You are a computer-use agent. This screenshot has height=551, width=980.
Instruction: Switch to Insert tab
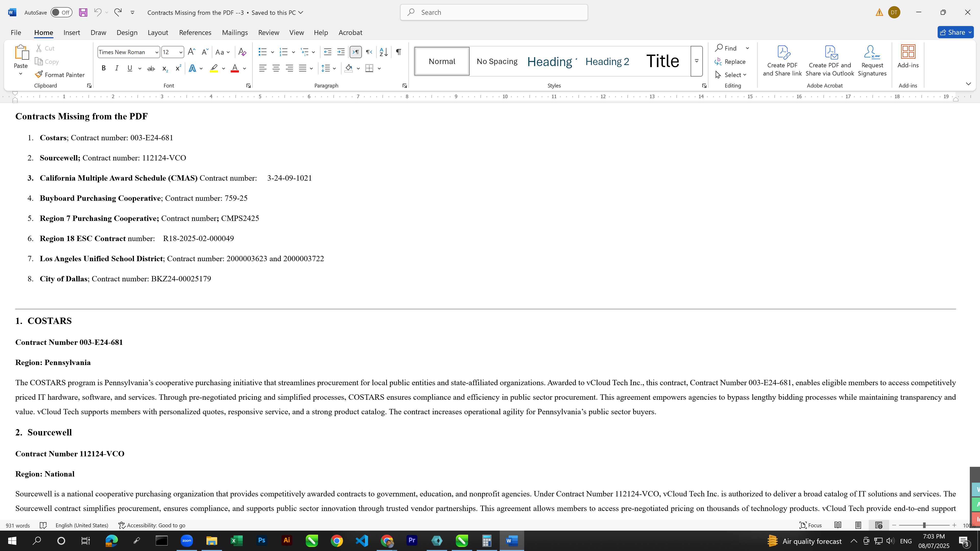point(71,33)
